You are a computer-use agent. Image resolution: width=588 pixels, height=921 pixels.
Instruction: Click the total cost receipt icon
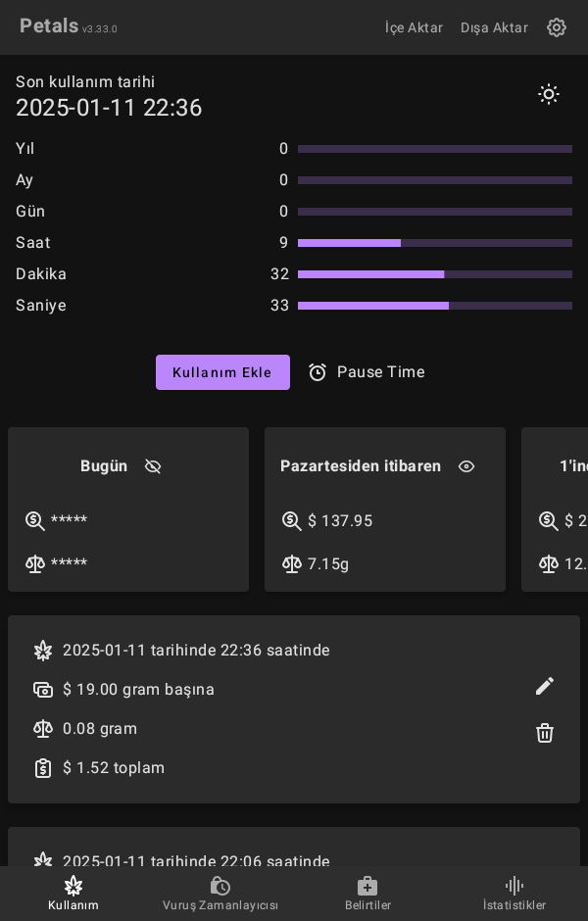coord(43,768)
